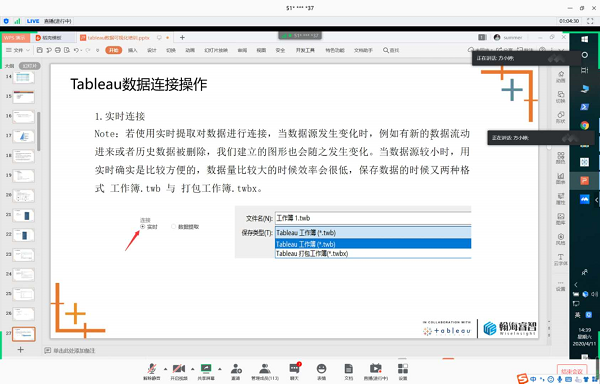Open the emoji reactions icon

point(321,369)
